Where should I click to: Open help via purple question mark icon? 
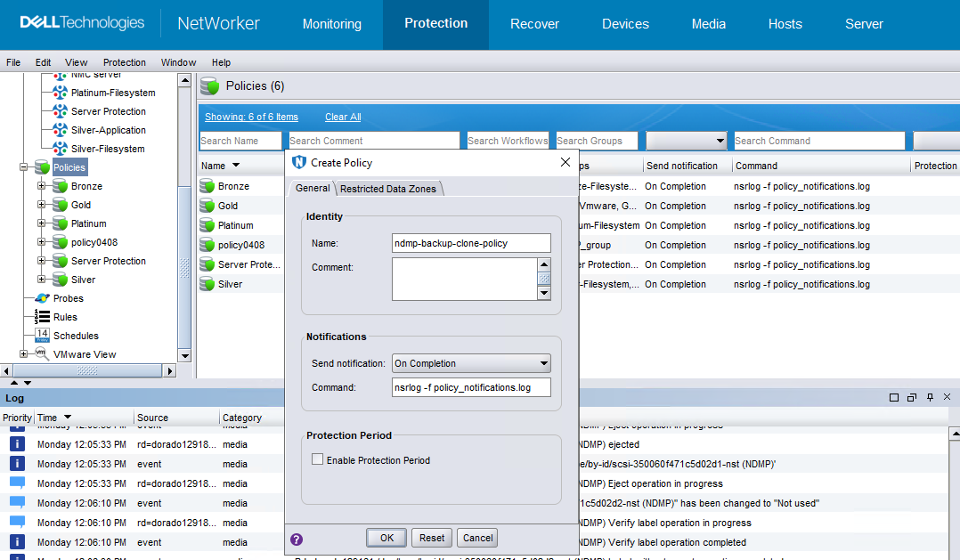click(297, 540)
